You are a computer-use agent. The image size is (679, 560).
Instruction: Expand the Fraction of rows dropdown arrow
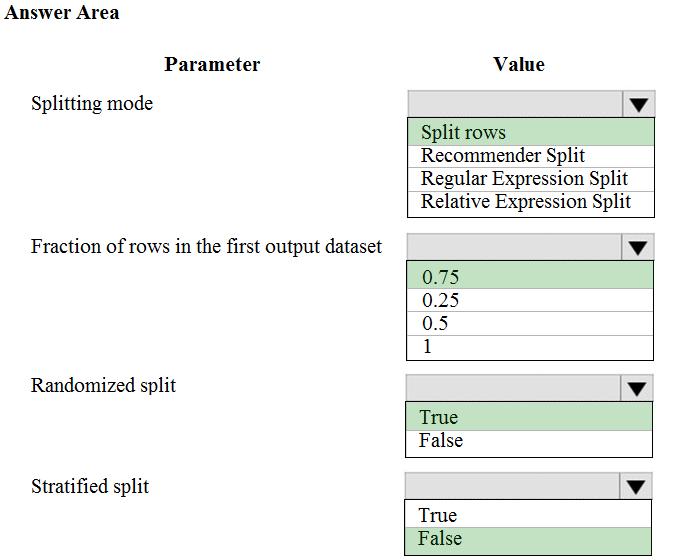638,247
